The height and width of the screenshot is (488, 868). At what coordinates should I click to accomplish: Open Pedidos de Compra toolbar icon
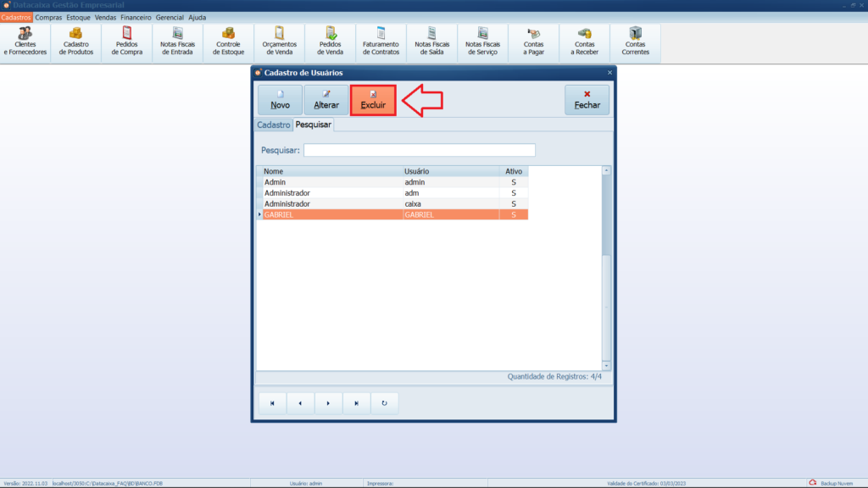[127, 42]
